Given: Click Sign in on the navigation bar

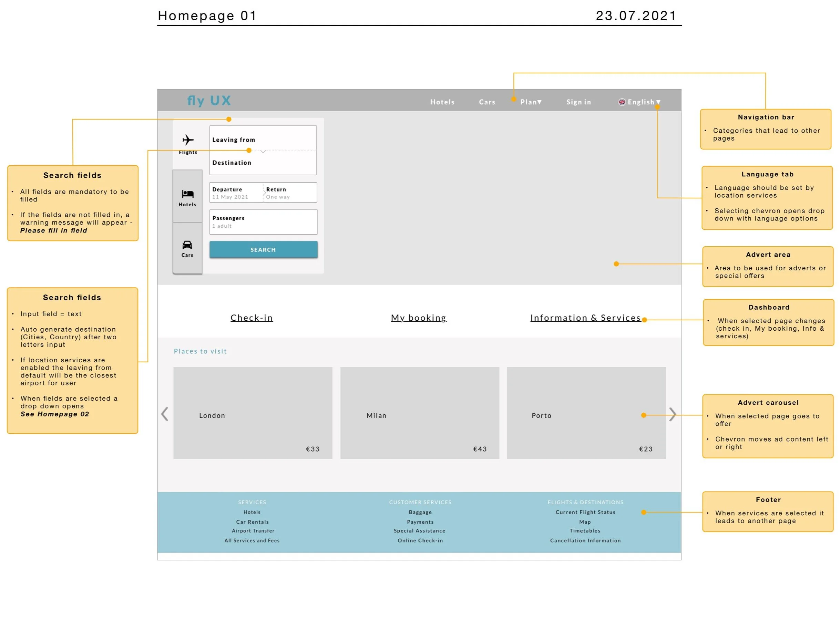Looking at the screenshot, I should pyautogui.click(x=578, y=102).
